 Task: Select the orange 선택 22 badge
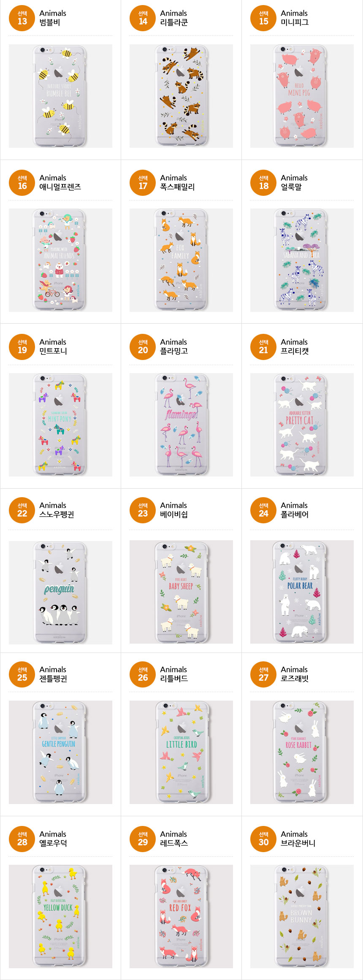click(22, 510)
